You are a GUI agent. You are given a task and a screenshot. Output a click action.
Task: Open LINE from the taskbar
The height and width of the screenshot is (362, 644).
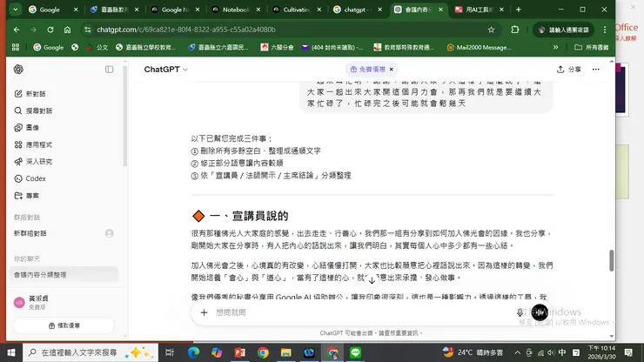click(355, 352)
